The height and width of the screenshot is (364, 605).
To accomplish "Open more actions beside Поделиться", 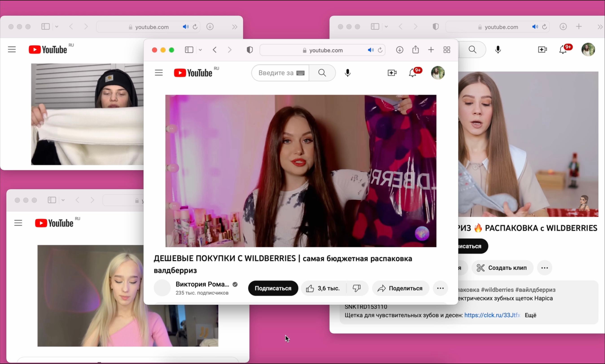I will coord(441,288).
